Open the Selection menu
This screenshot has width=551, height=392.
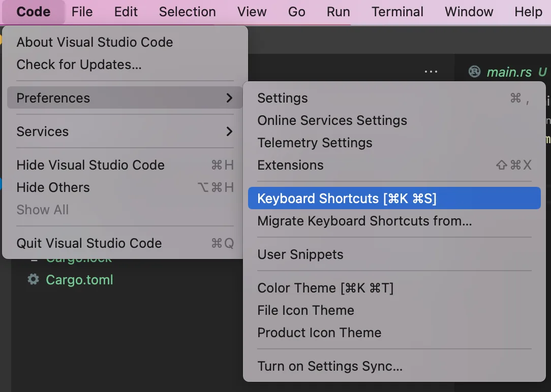tap(187, 12)
